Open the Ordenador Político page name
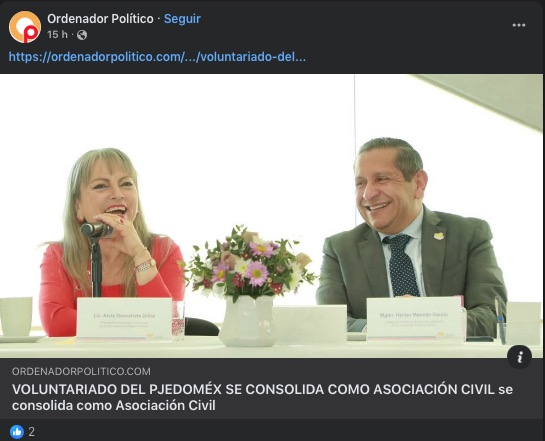Screen dimensions: 545x441 (100, 19)
